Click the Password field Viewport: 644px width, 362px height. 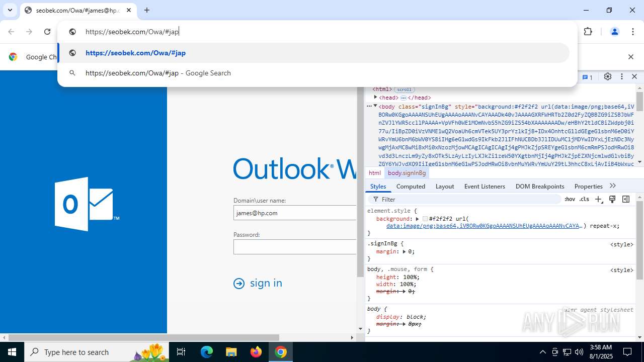click(295, 247)
